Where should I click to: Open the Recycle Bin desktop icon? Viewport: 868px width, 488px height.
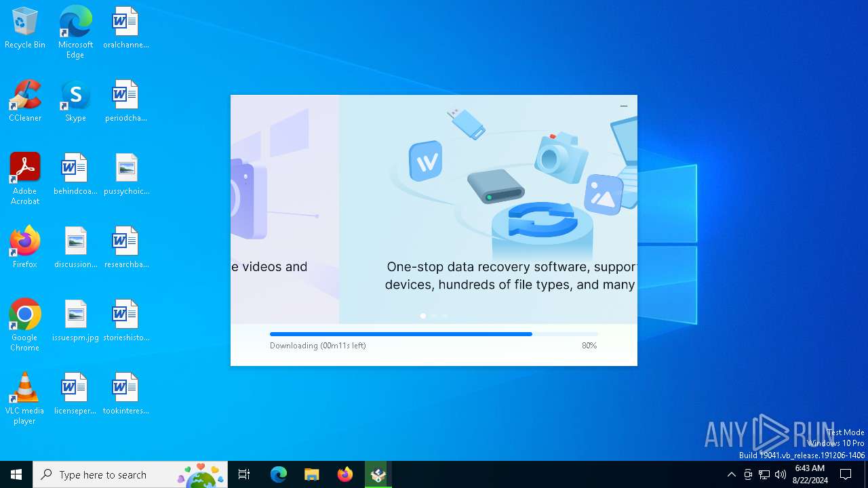(x=25, y=28)
